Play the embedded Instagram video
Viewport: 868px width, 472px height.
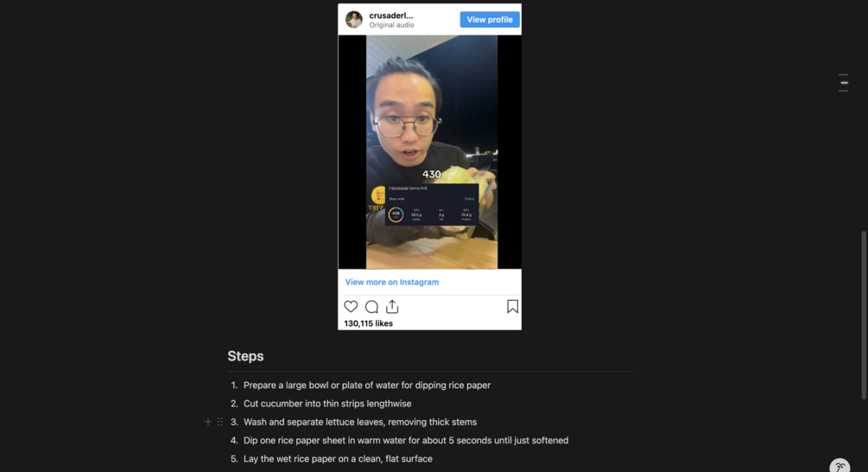[429, 152]
